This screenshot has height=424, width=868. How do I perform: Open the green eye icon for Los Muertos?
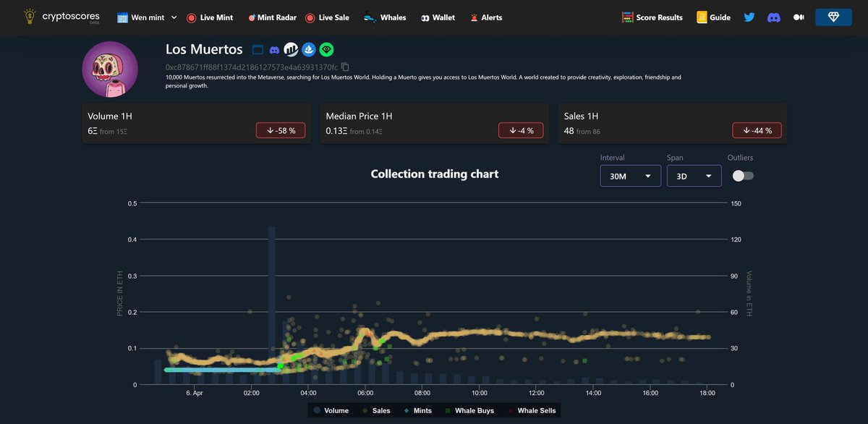pos(328,49)
